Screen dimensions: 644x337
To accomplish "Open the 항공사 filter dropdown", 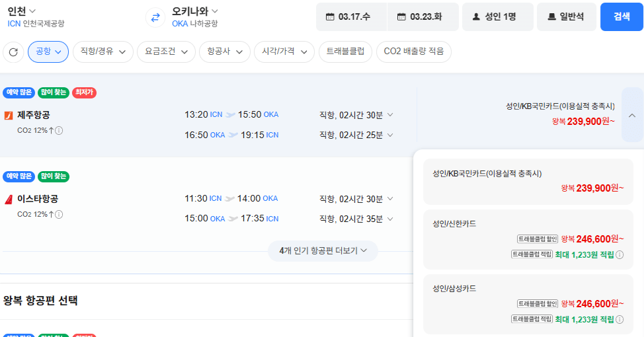I will pyautogui.click(x=225, y=52).
